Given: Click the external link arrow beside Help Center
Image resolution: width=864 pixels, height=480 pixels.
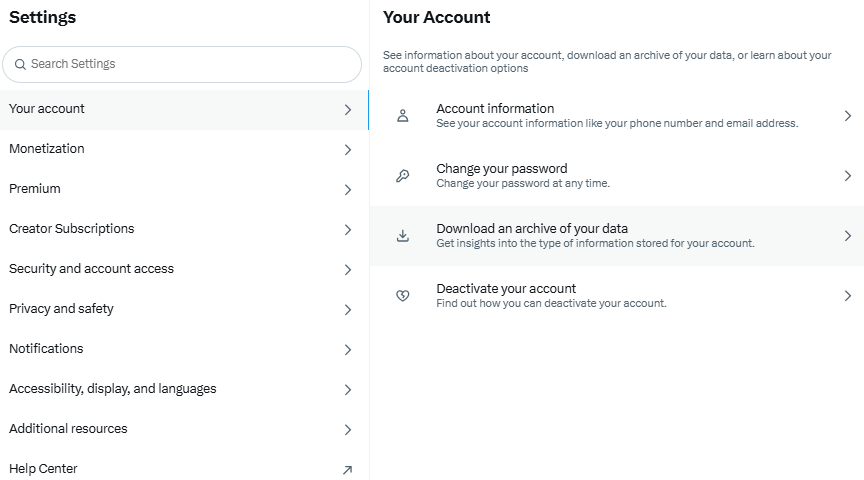Looking at the screenshot, I should tap(347, 470).
